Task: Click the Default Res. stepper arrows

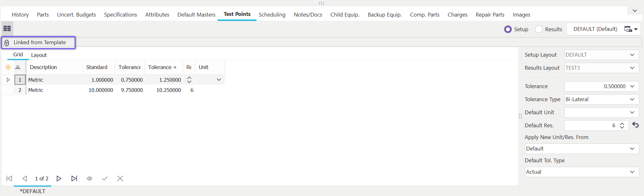Action: pyautogui.click(x=622, y=125)
